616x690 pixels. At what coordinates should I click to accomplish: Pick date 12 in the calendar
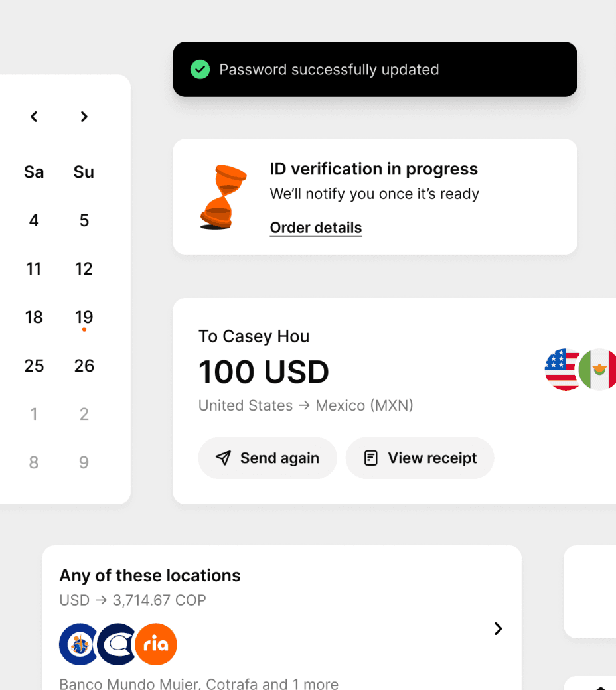[84, 269]
